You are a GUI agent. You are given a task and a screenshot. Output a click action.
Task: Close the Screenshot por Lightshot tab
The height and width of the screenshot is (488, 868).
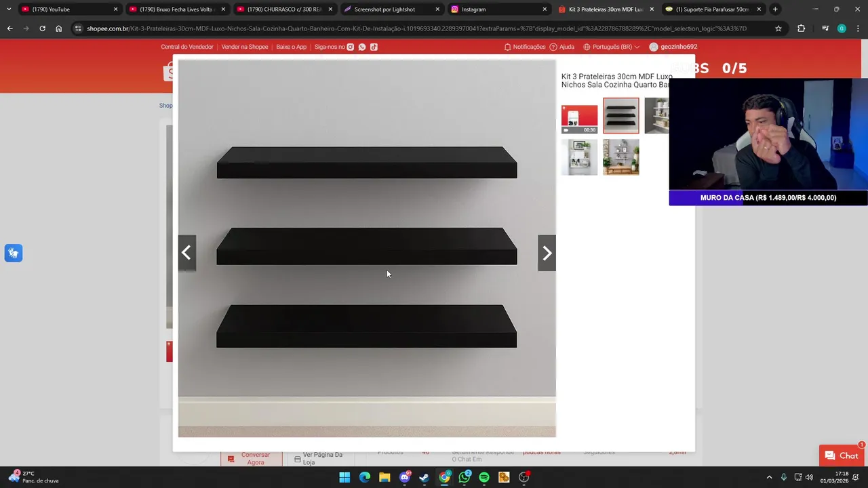(437, 9)
